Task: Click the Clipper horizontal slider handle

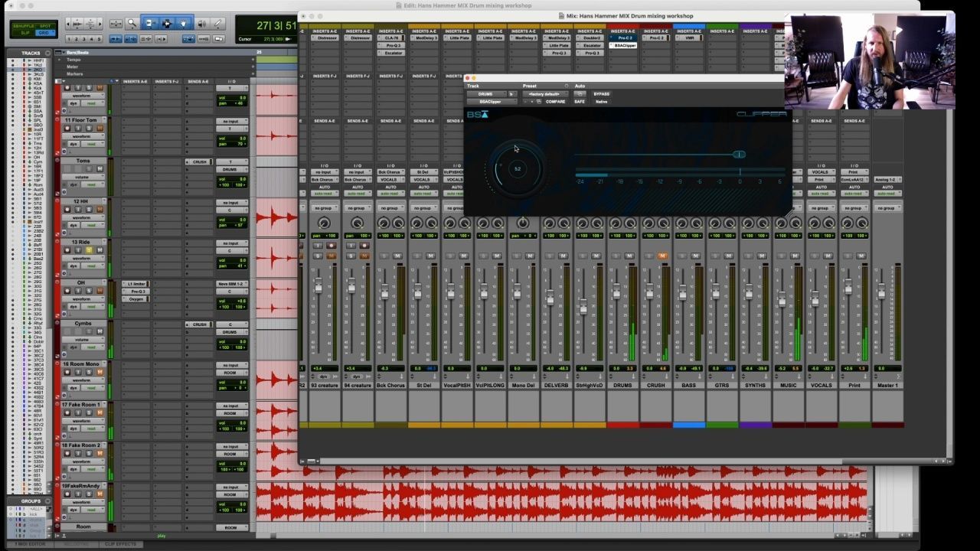Action: tap(739, 155)
